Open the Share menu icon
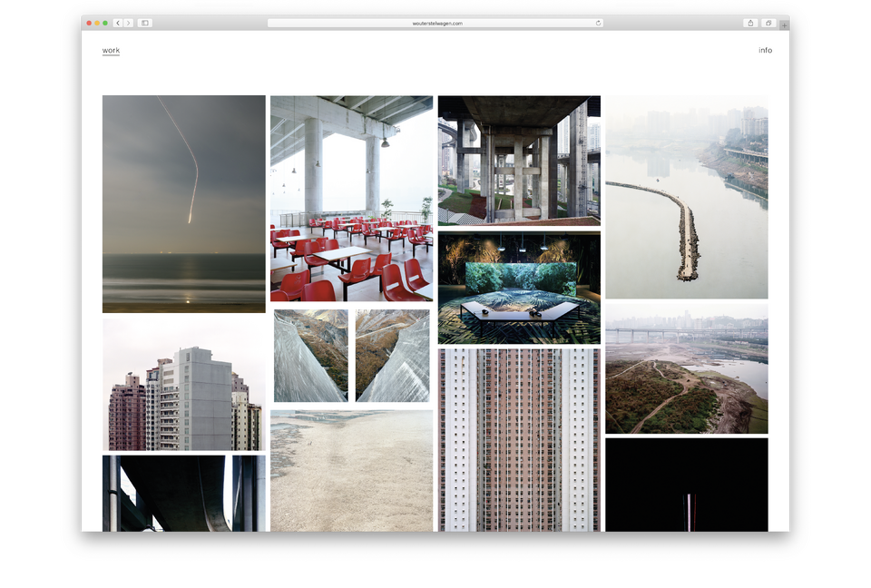The width and height of the screenshot is (871, 588). 750,23
